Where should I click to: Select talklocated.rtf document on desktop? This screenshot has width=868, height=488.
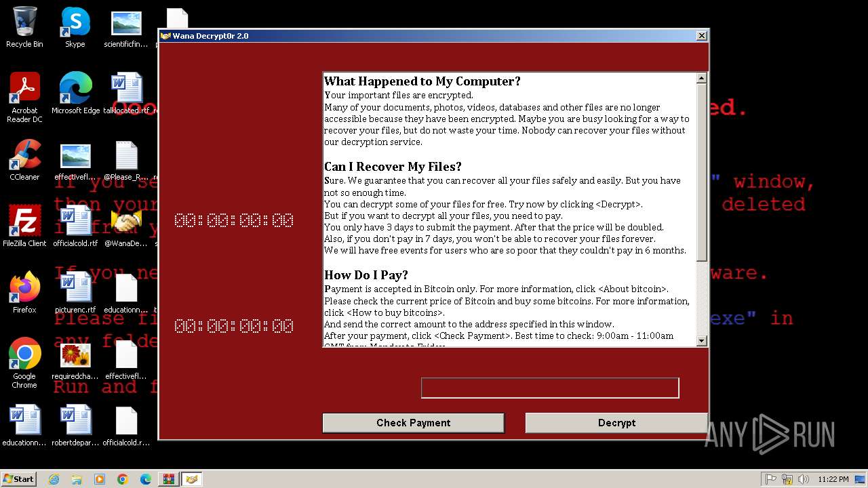[126, 94]
